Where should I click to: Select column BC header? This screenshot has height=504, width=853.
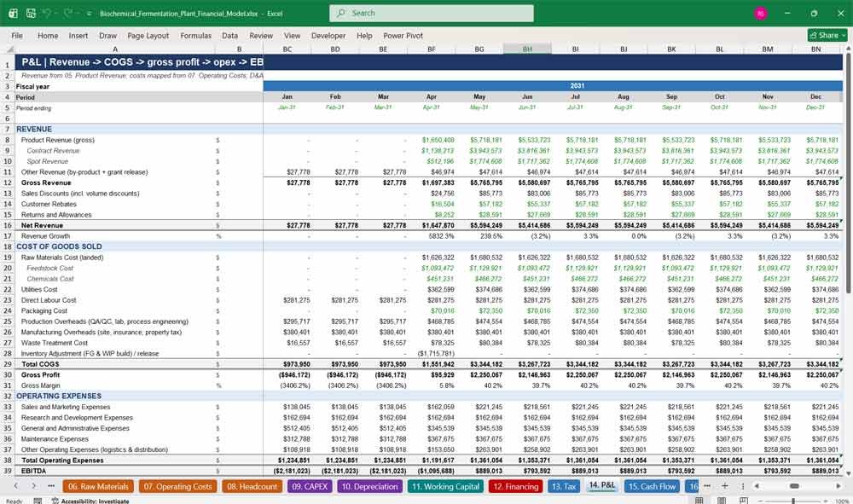[x=287, y=49]
